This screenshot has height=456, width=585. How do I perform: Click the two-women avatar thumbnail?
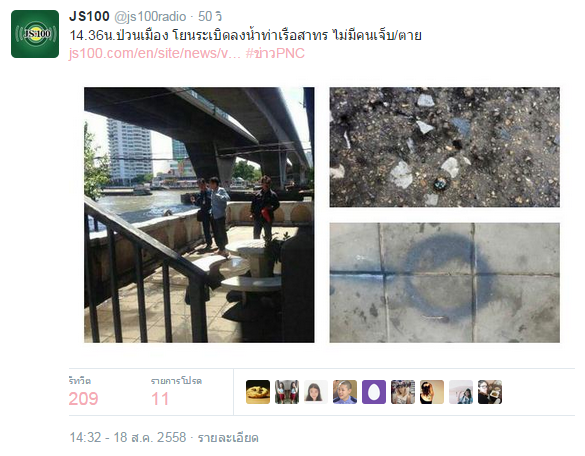[287, 392]
